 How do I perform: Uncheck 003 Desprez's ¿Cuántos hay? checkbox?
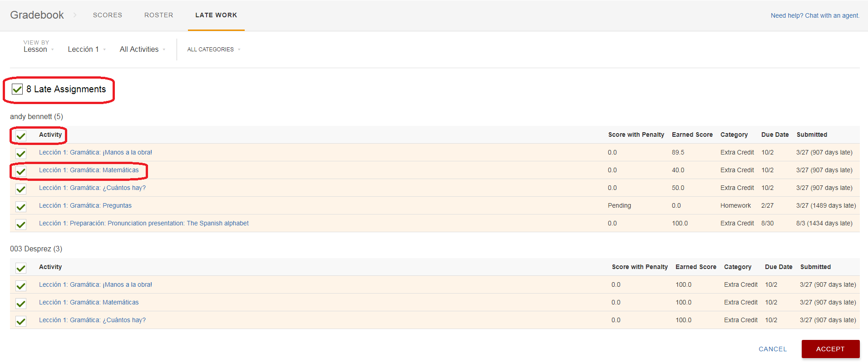21,321
